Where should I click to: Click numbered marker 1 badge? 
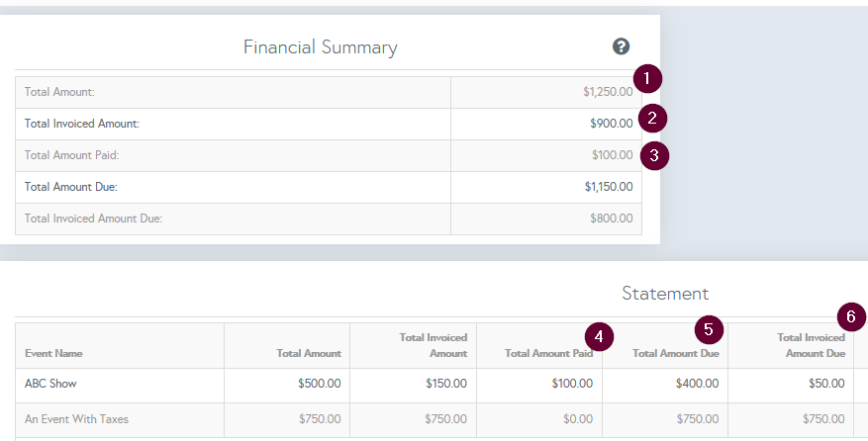pyautogui.click(x=646, y=78)
